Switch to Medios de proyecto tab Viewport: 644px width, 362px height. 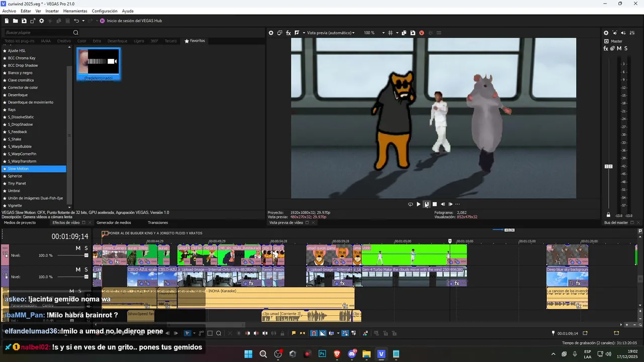point(20,222)
